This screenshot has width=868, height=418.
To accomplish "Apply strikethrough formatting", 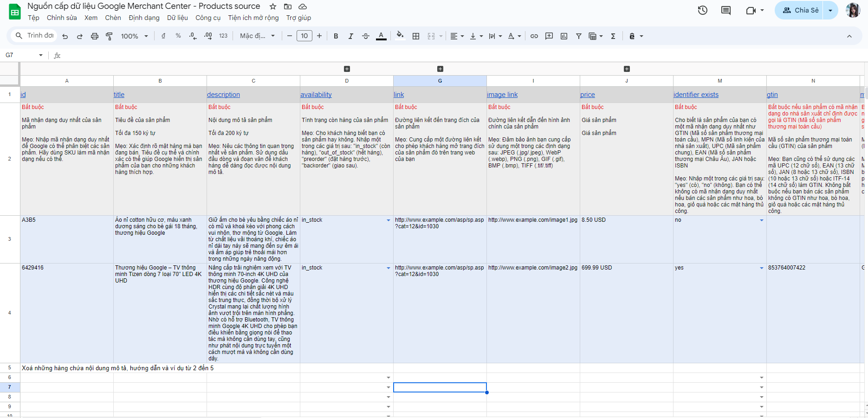I will click(366, 36).
